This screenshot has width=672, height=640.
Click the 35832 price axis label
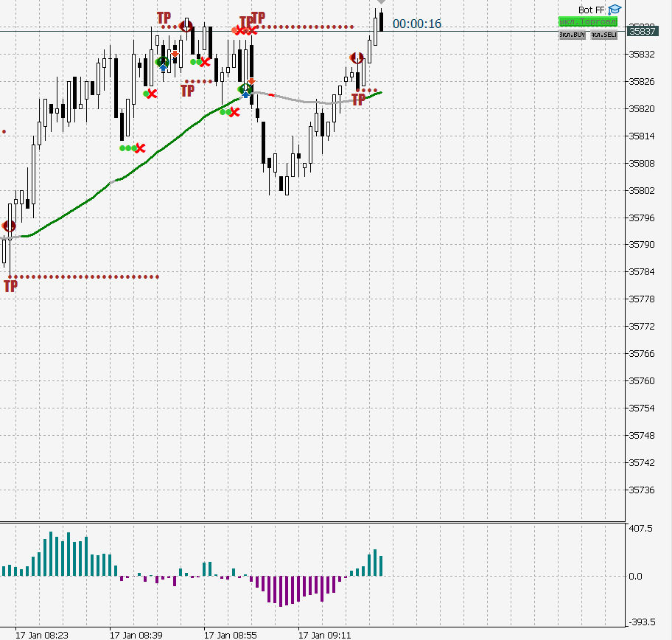[x=642, y=54]
